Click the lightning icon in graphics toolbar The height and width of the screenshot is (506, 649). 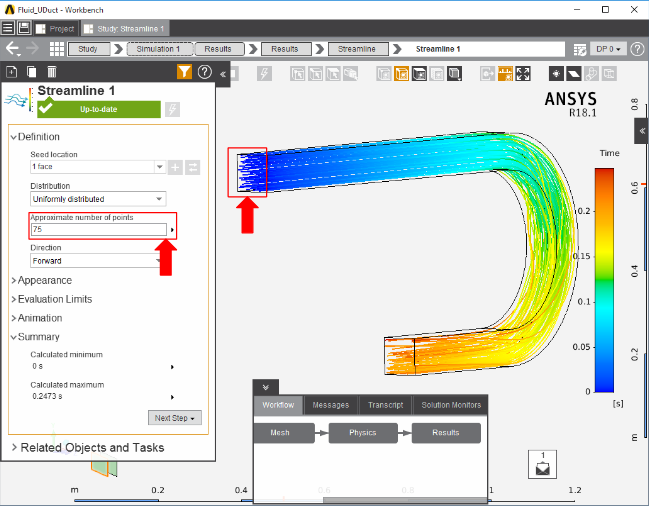tap(264, 74)
